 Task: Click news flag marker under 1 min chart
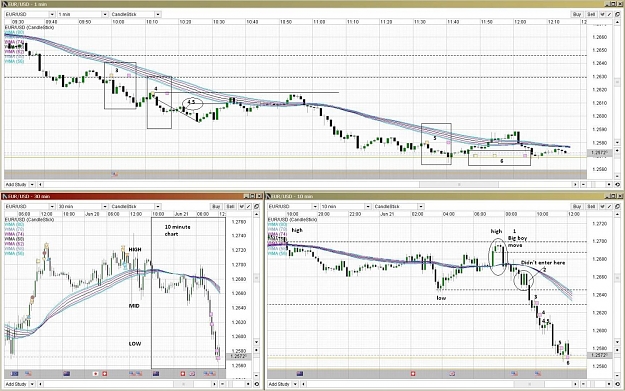(115, 174)
